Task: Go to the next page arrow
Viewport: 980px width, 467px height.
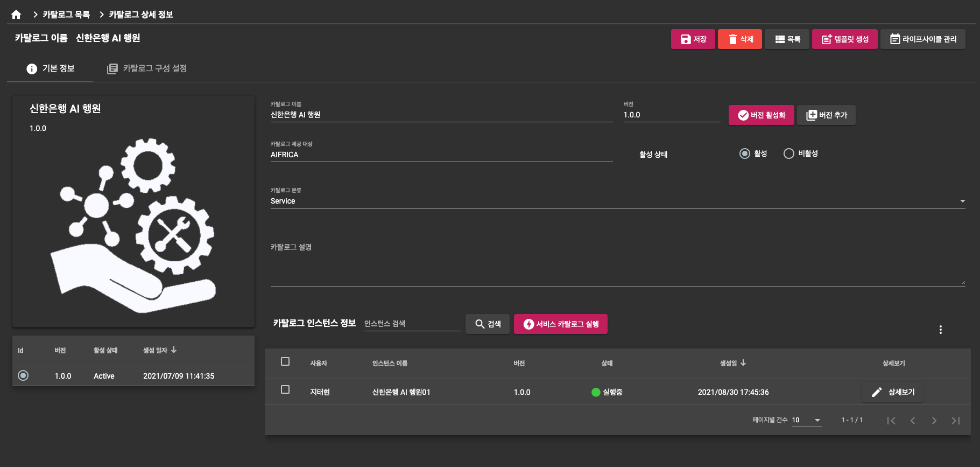Action: (934, 421)
